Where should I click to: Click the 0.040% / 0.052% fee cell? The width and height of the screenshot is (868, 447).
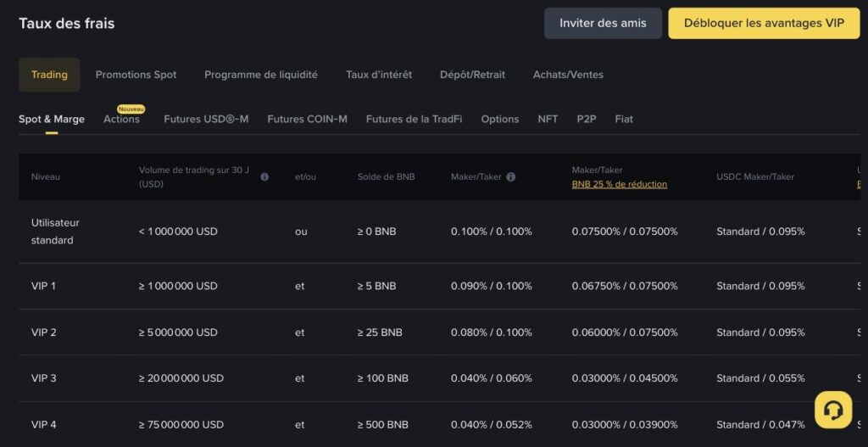coord(492,425)
